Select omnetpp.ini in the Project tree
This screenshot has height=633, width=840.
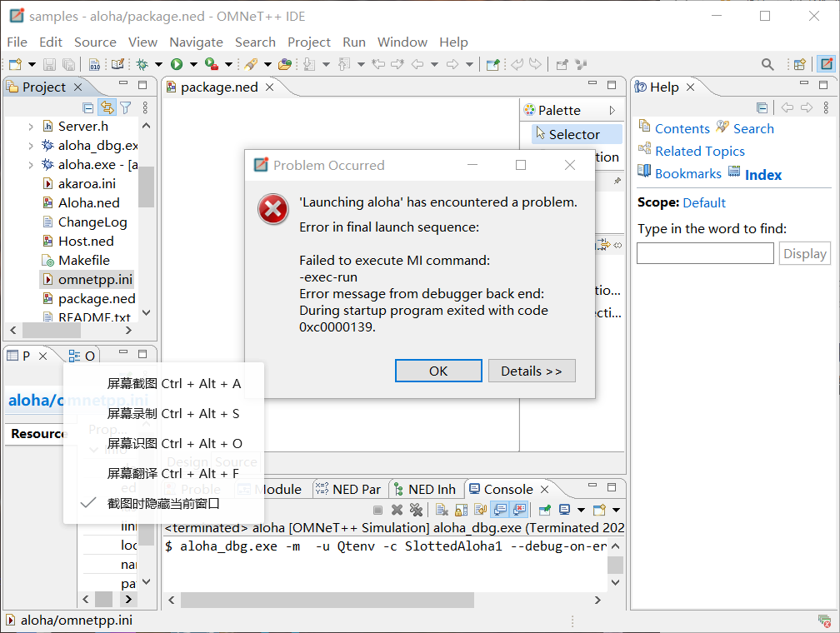pyautogui.click(x=87, y=280)
